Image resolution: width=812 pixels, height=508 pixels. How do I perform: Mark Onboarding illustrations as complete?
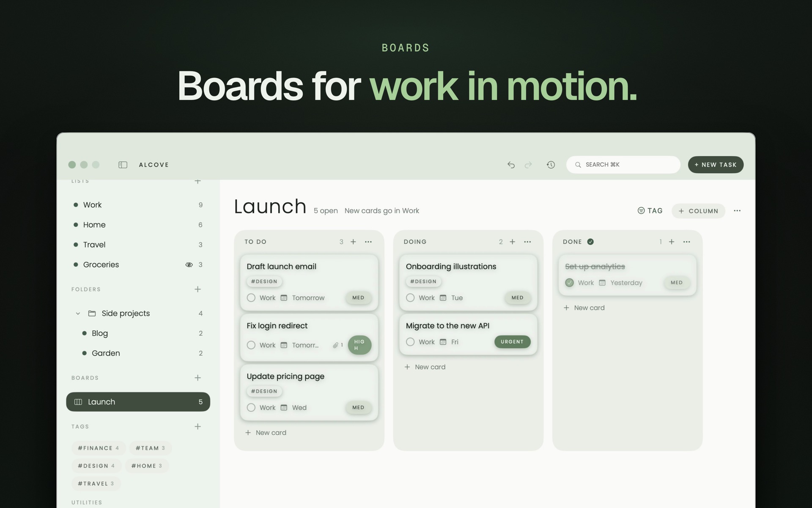point(410,298)
